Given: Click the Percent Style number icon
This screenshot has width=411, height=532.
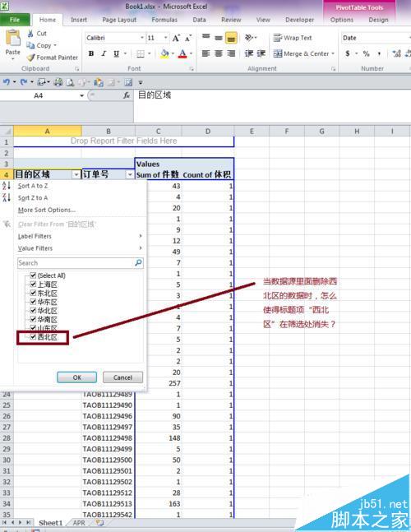Looking at the screenshot, I should [x=366, y=53].
